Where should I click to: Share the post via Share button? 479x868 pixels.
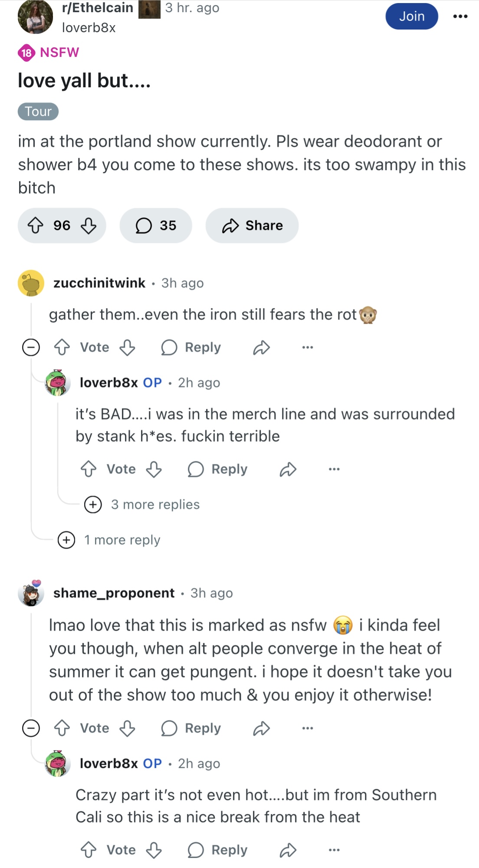click(252, 225)
